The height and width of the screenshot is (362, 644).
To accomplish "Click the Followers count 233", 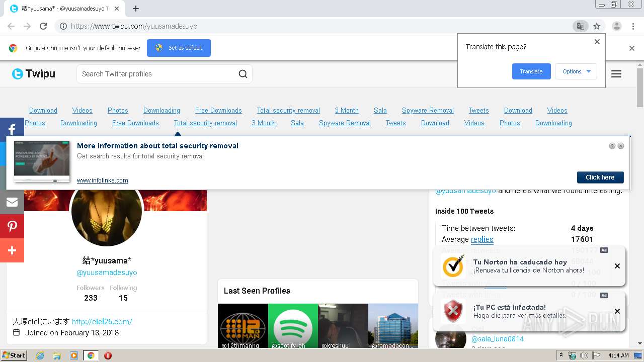I will (91, 298).
